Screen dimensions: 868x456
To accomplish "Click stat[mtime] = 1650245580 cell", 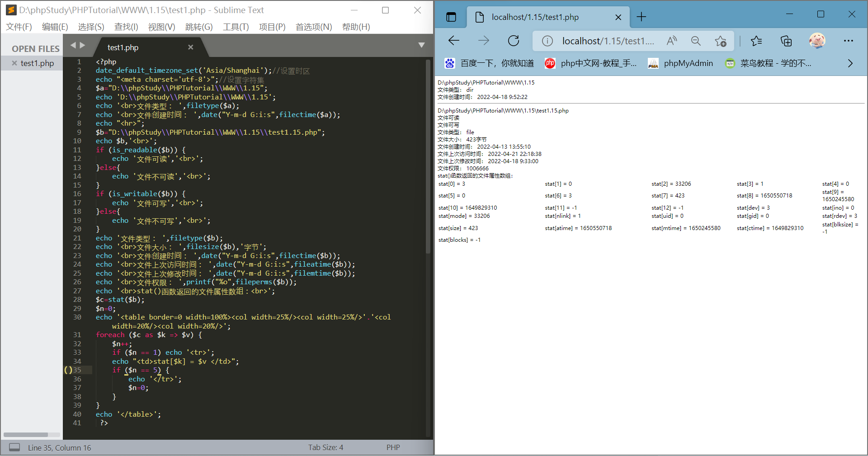I will point(686,228).
